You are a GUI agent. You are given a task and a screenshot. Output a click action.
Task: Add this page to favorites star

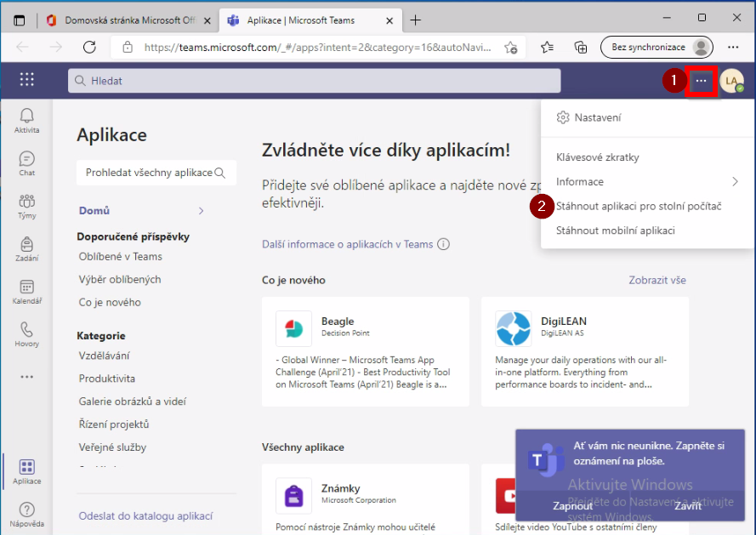(510, 48)
